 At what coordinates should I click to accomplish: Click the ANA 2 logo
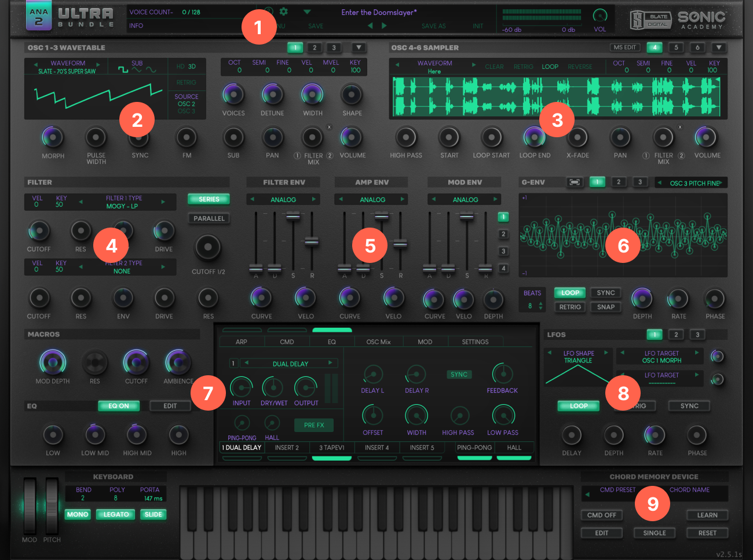pos(39,16)
